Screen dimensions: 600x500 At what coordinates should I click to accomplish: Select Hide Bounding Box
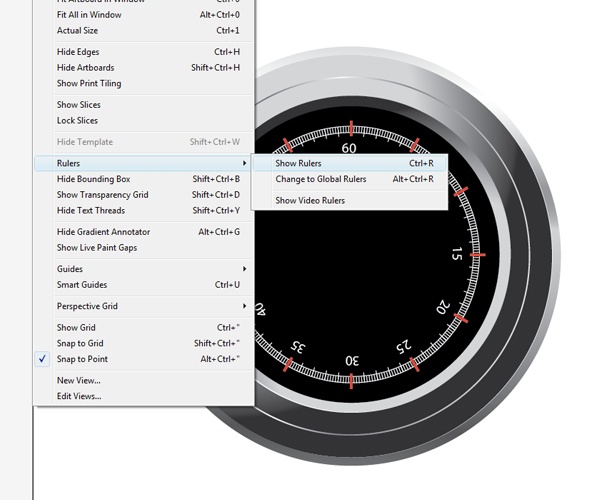coord(144,179)
